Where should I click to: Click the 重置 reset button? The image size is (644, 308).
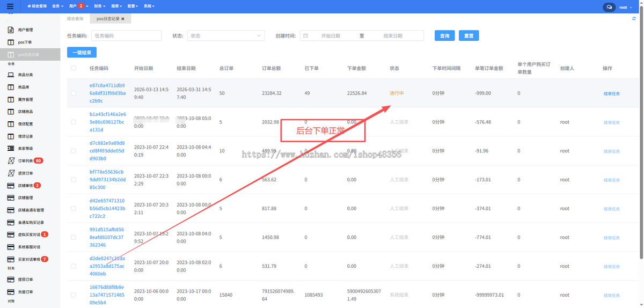[469, 35]
